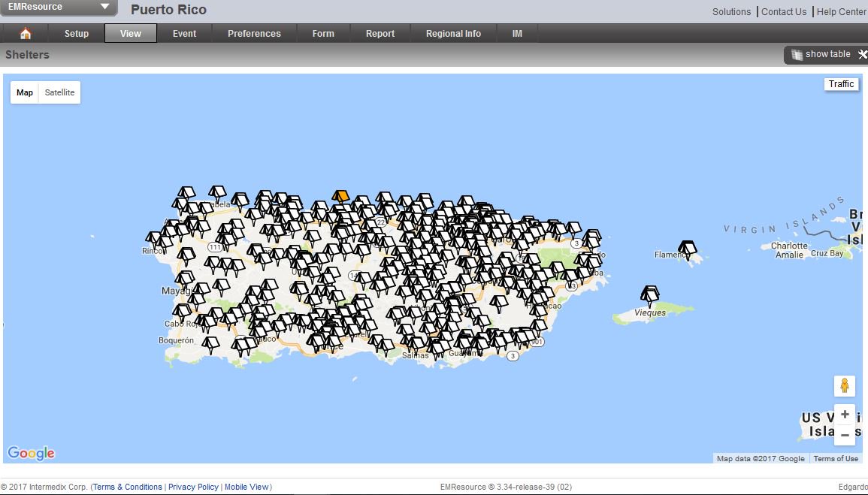Open the home icon in navigation bar
This screenshot has width=868, height=495.
click(x=25, y=34)
